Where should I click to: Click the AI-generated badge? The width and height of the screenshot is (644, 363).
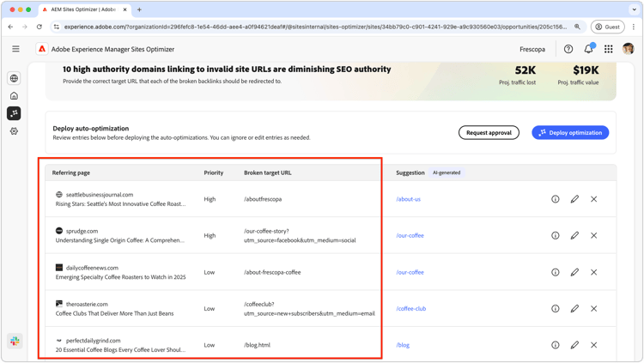(447, 172)
